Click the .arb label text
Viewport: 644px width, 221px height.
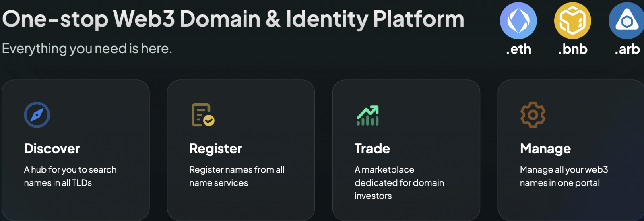[x=627, y=49]
